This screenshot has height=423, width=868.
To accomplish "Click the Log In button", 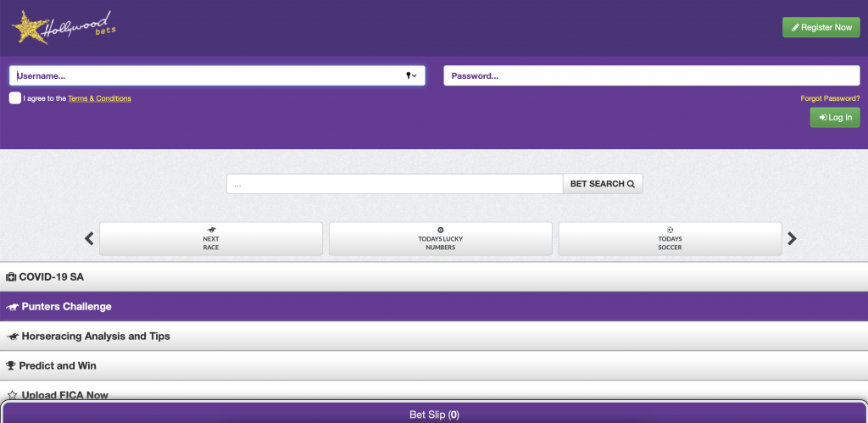I will click(835, 117).
